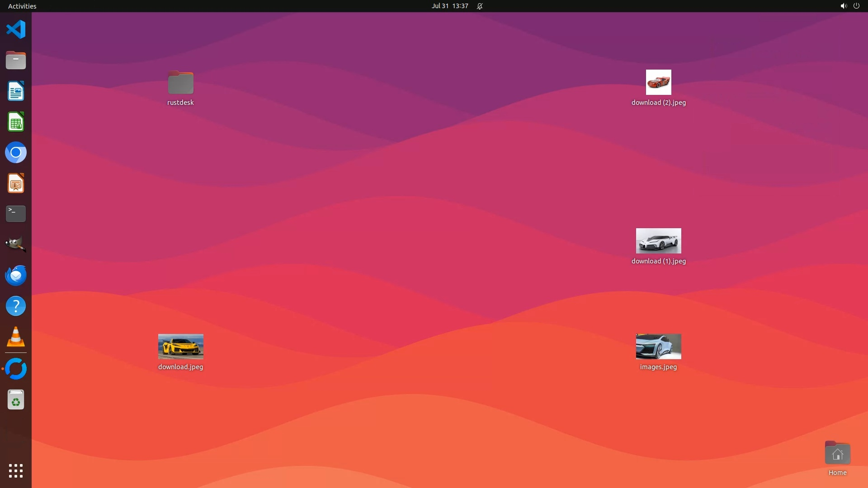Open Thunderbird mail from the dock
This screenshot has width=868, height=488.
coord(16,275)
